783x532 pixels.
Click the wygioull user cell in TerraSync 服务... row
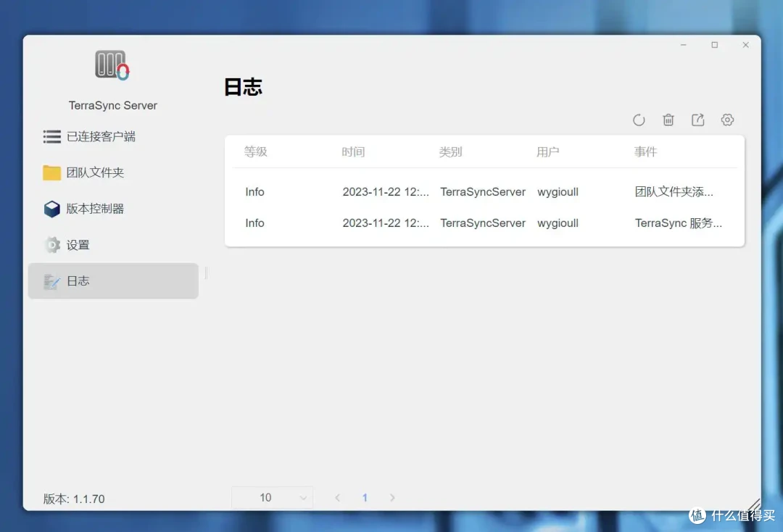558,223
